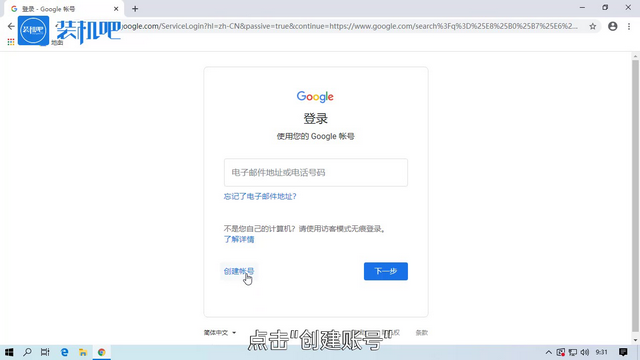Open the taskbar search magnifier
Viewport: 640px width, 360px height.
point(27,352)
